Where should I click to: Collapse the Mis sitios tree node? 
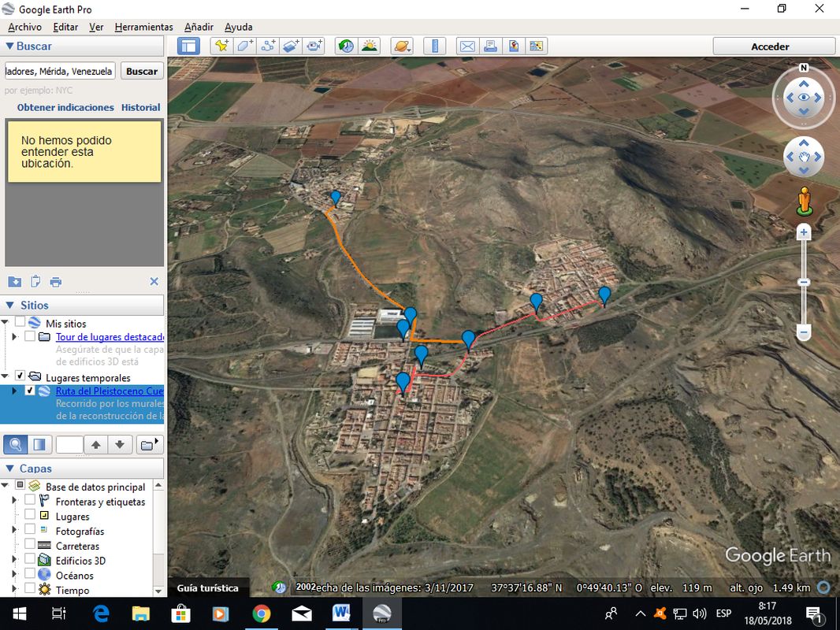5,322
